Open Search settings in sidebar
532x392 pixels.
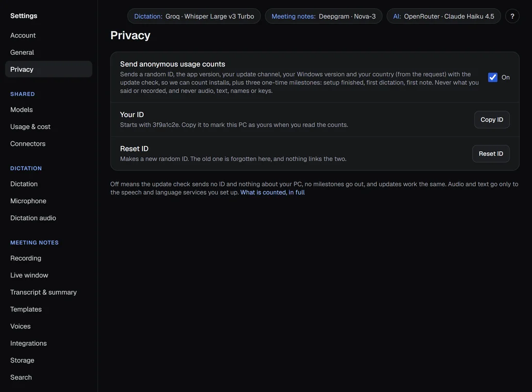pyautogui.click(x=48, y=377)
